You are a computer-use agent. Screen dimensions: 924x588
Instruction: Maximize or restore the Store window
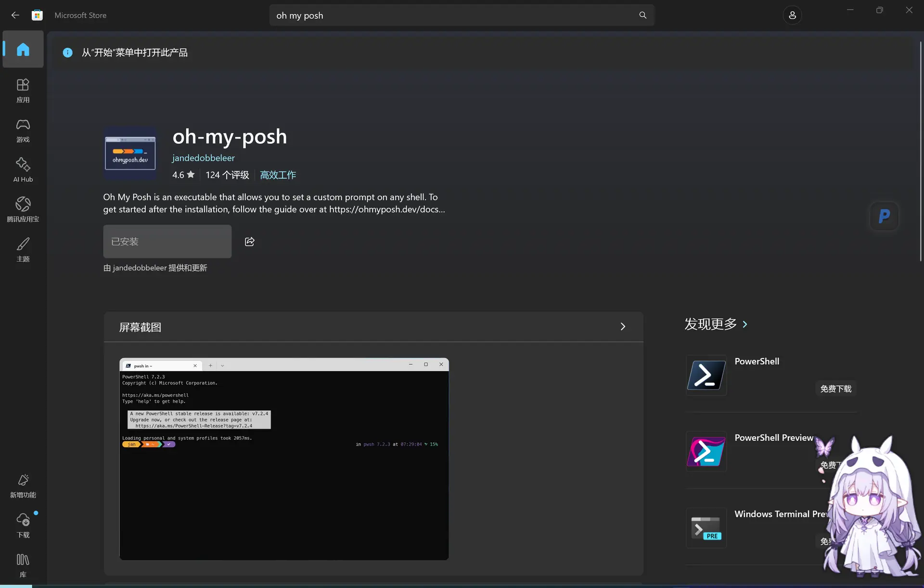click(x=880, y=10)
